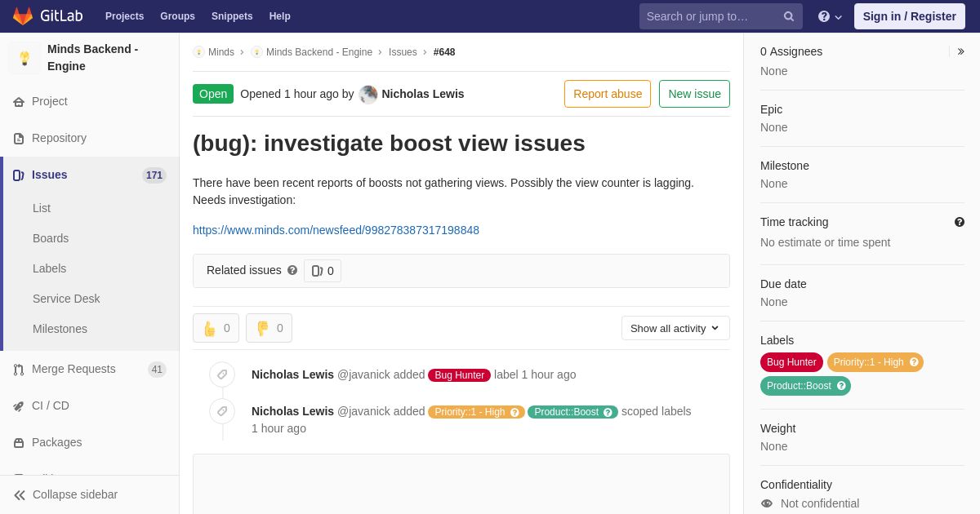Open the Boards submenu item
The image size is (980, 514).
(51, 238)
